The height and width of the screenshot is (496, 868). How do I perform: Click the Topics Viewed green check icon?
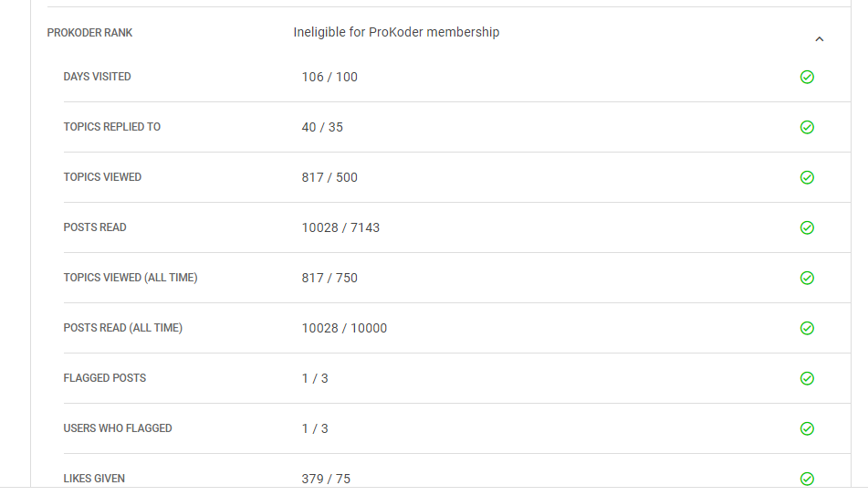click(807, 177)
